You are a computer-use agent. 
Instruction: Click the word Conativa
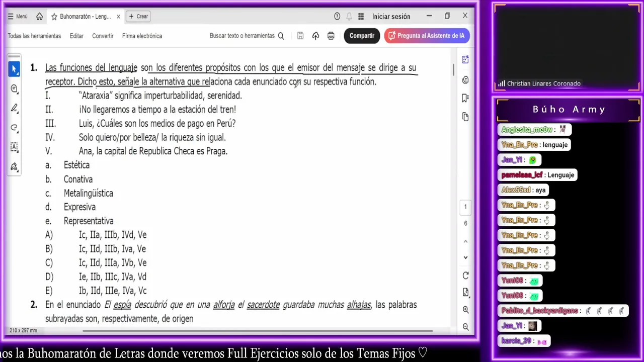click(78, 179)
